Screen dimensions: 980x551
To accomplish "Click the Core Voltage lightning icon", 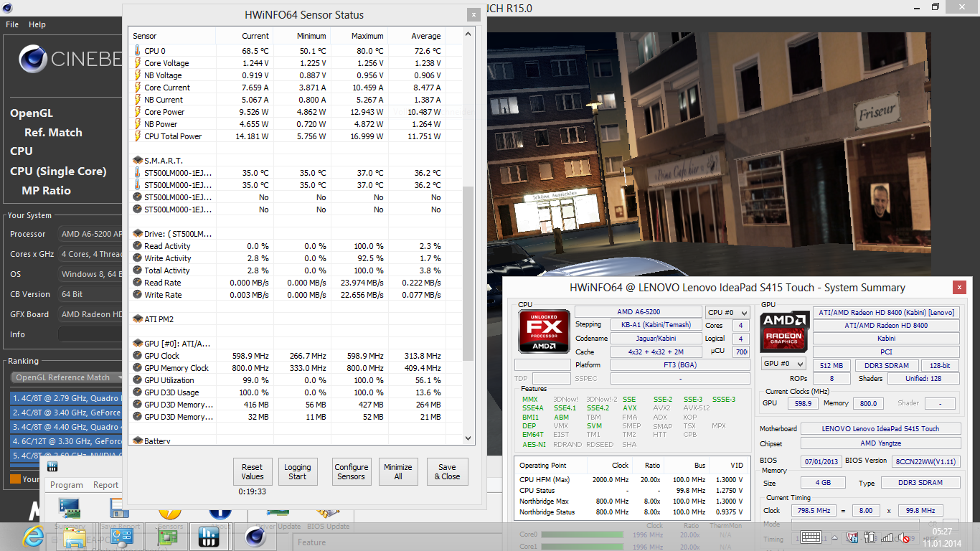I will [138, 63].
